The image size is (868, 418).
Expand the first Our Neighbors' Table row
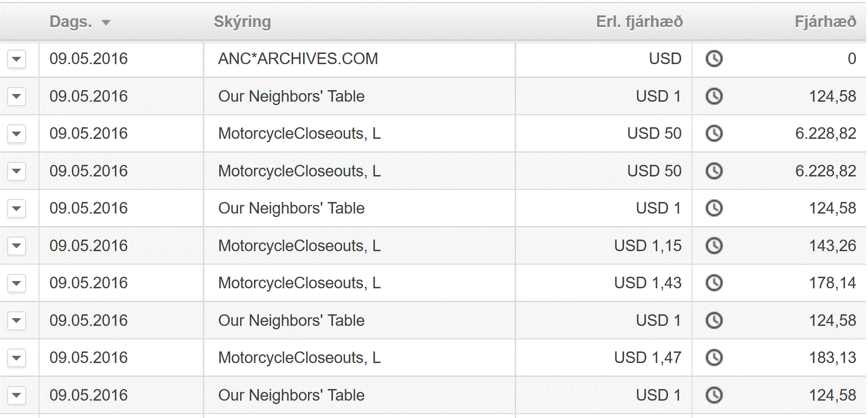coord(16,96)
